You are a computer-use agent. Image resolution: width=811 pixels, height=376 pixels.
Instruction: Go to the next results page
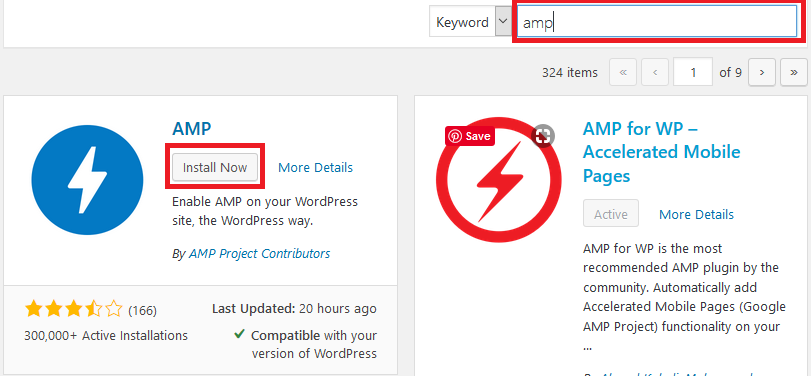762,72
